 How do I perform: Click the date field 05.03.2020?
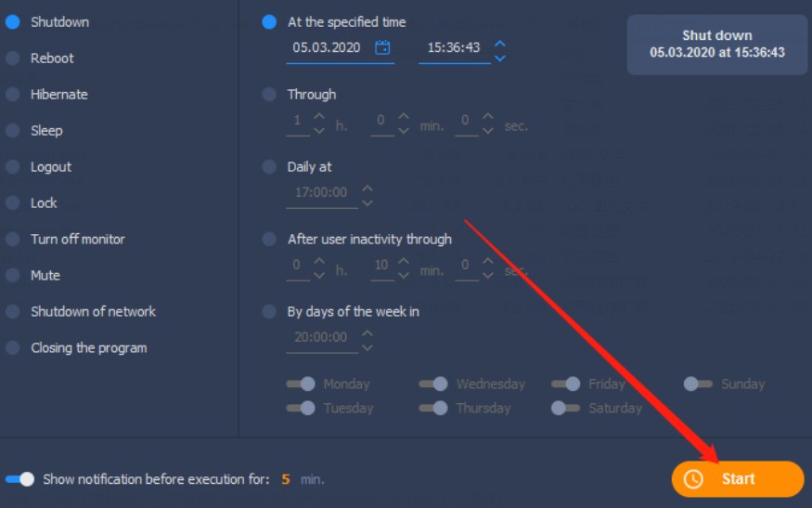coord(327,47)
